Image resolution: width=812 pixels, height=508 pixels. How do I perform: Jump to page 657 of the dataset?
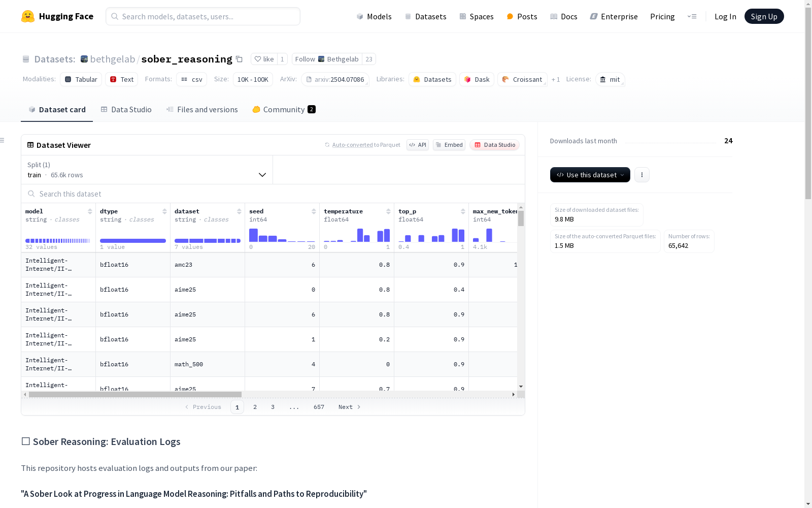[x=319, y=407]
